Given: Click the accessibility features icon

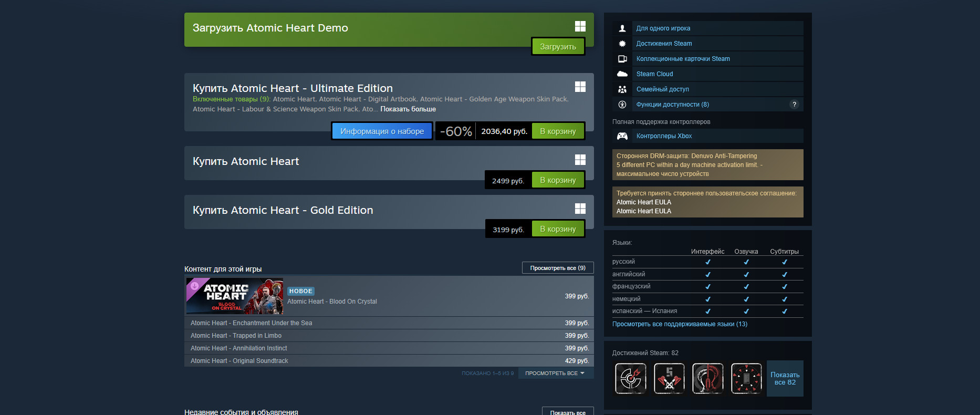Looking at the screenshot, I should point(622,105).
